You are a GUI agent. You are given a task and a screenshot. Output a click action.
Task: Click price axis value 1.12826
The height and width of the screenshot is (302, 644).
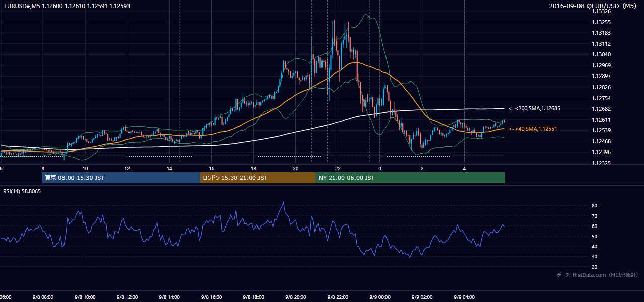(601, 87)
